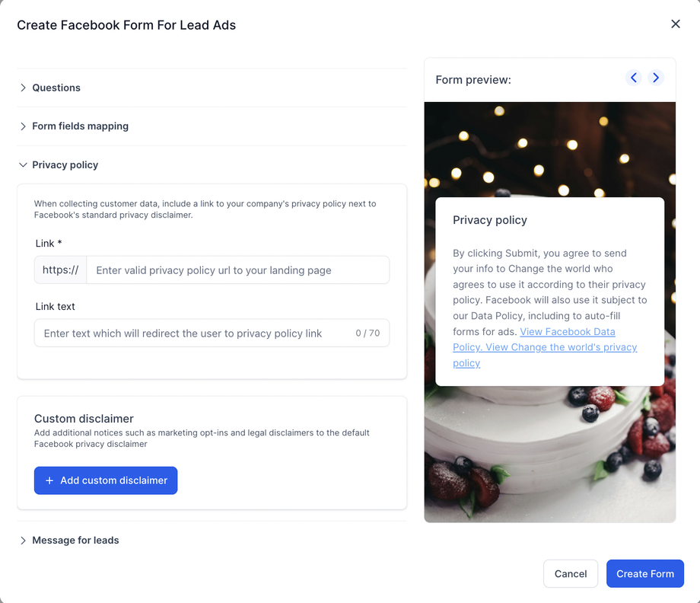Expand the Questions section
Viewport: 700px width, 603px height.
[56, 88]
